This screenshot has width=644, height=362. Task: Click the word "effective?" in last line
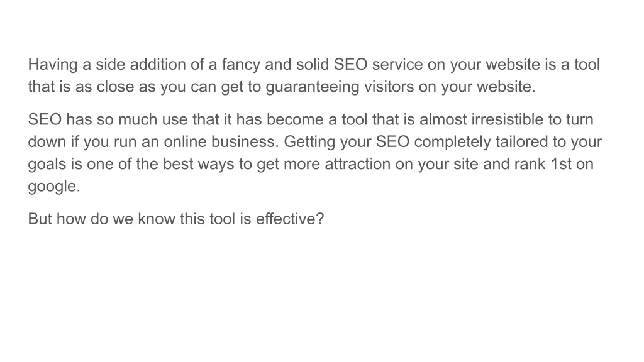[290, 219]
